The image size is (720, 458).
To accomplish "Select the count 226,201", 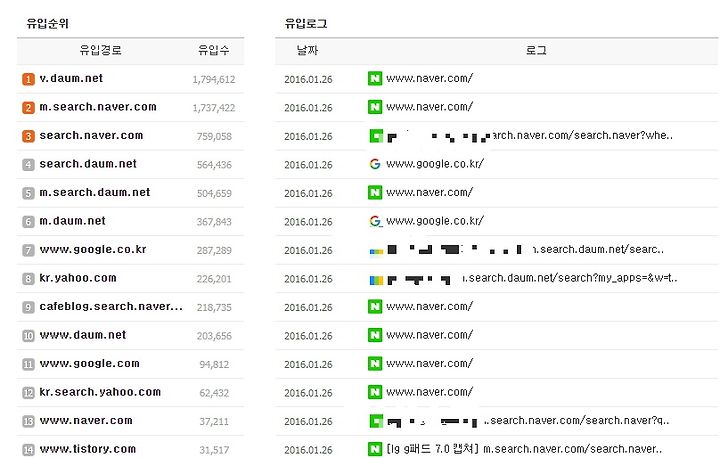I will [214, 279].
